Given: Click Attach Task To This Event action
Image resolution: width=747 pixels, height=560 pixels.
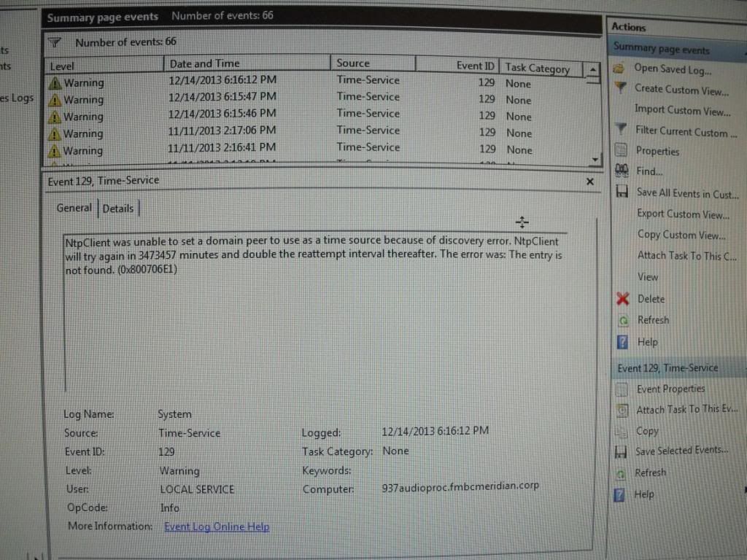Looking at the screenshot, I should coord(686,410).
